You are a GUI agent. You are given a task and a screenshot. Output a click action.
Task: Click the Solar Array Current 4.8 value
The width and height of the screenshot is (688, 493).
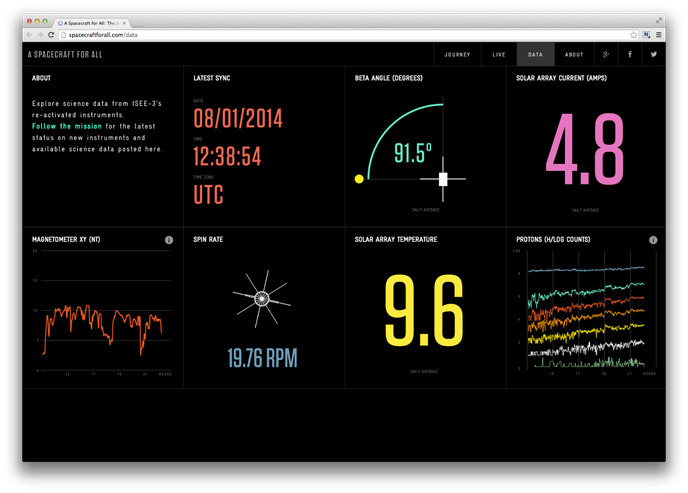(x=585, y=150)
